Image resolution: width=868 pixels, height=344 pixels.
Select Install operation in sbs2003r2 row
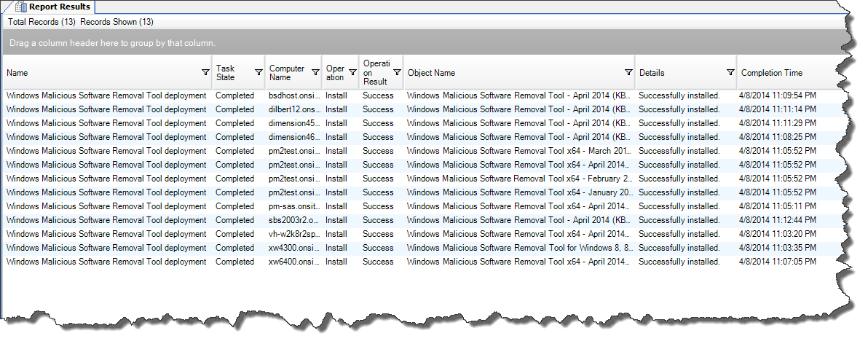336,220
